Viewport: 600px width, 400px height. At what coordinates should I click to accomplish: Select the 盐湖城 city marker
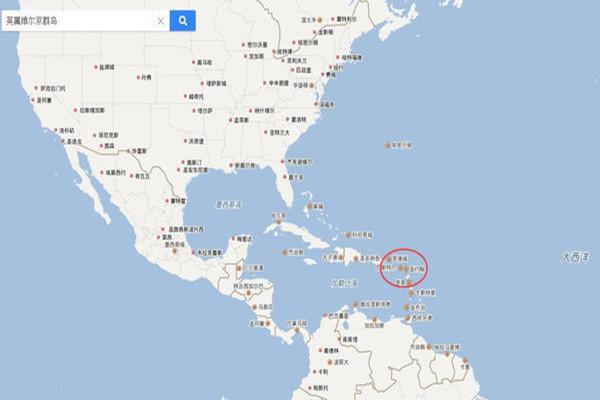point(96,67)
